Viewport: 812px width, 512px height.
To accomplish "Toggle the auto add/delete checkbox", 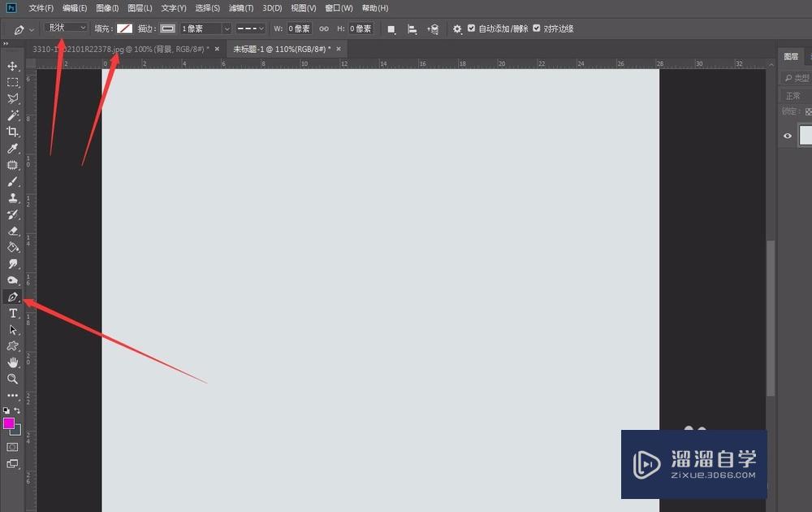I will 471,28.
